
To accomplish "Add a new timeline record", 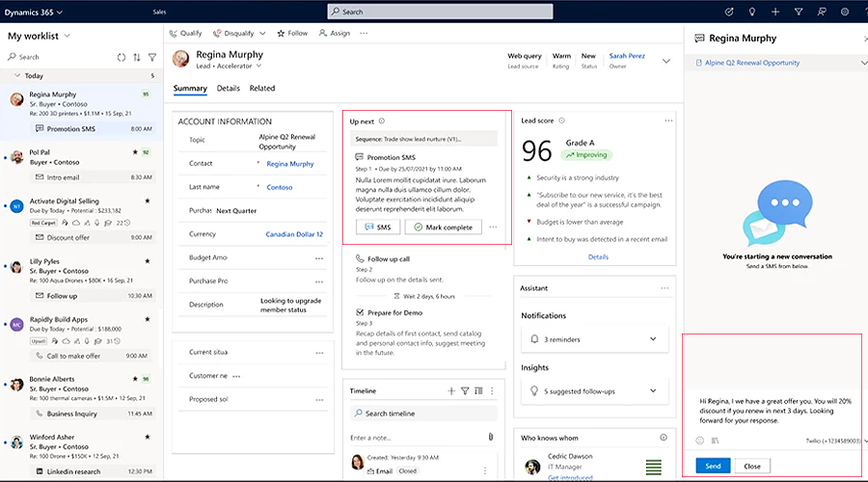I will click(451, 390).
